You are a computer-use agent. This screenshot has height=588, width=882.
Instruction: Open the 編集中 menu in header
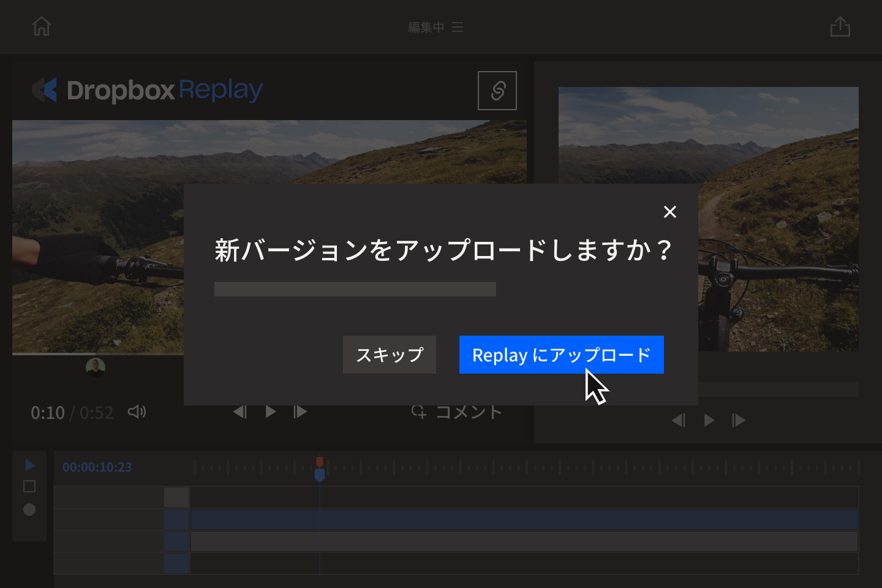pos(435,27)
